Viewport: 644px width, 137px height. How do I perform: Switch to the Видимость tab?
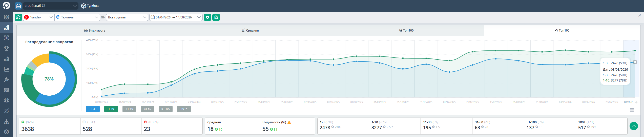pyautogui.click(x=95, y=30)
